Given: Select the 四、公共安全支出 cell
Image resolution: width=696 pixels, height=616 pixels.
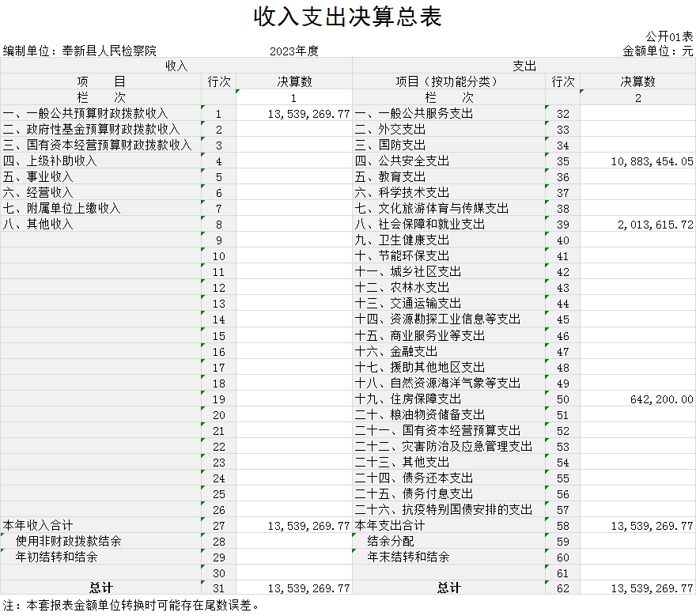Looking at the screenshot, I should tap(448, 161).
